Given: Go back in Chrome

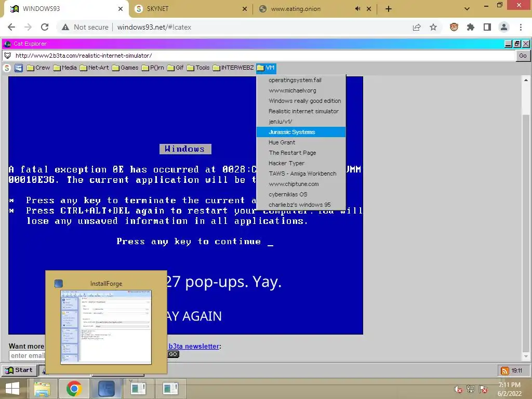Looking at the screenshot, I should click(11, 27).
